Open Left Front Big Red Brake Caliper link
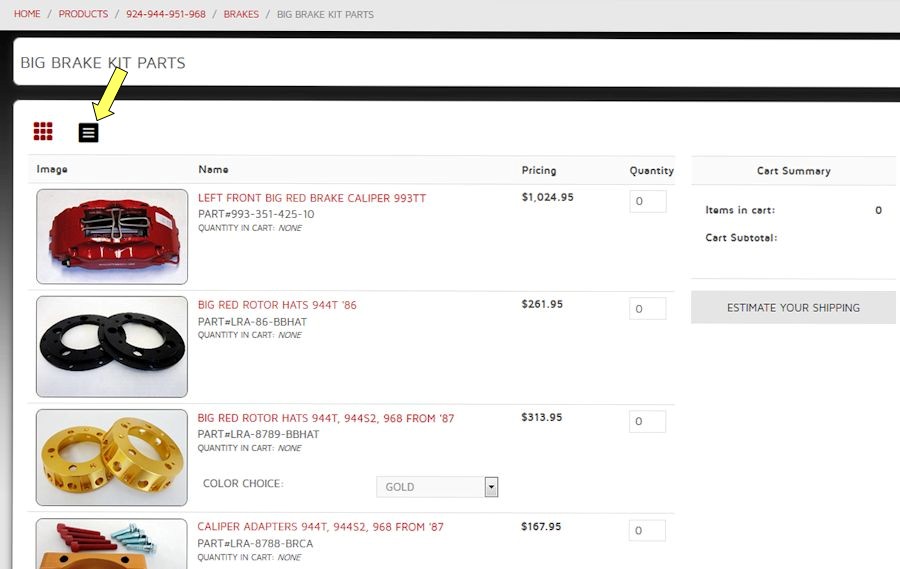Viewport: 900px width, 569px height. pyautogui.click(x=312, y=198)
